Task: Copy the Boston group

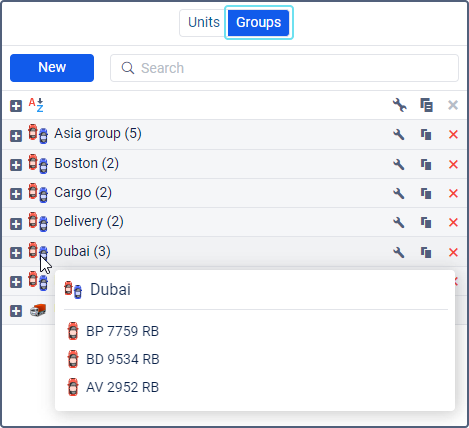Action: (426, 164)
